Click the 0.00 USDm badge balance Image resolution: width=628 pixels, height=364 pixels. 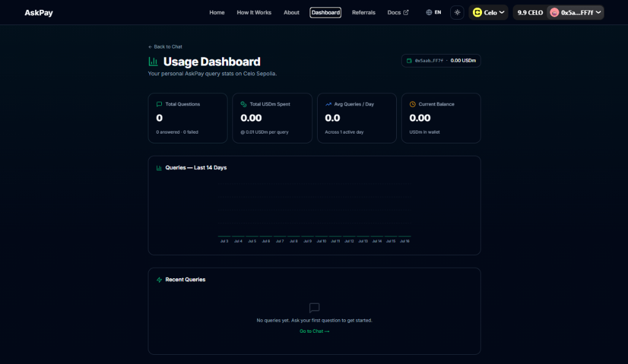463,61
